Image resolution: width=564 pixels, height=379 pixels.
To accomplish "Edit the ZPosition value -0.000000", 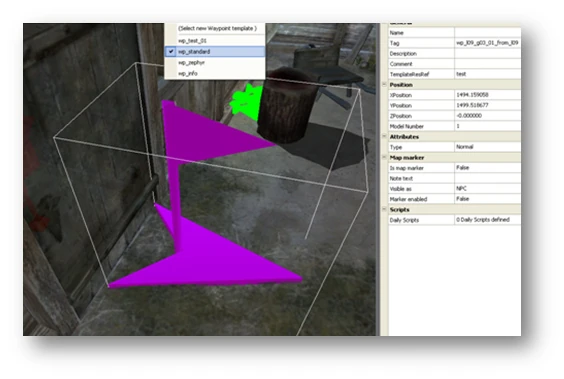I will pyautogui.click(x=487, y=116).
